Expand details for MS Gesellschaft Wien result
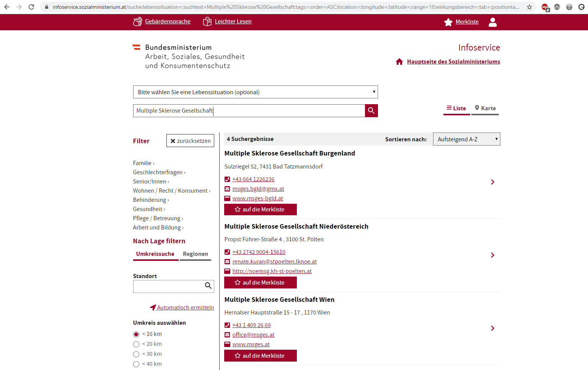This screenshot has width=588, height=370. coord(492,328)
